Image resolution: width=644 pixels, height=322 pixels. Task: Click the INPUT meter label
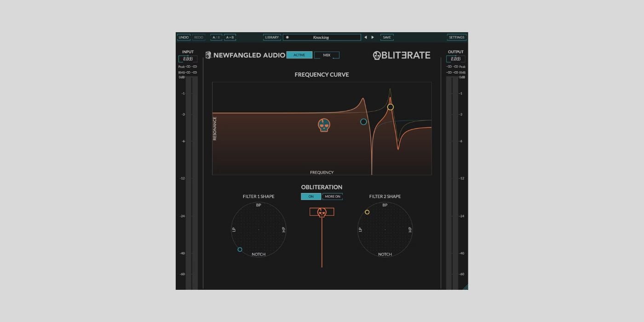(x=188, y=52)
